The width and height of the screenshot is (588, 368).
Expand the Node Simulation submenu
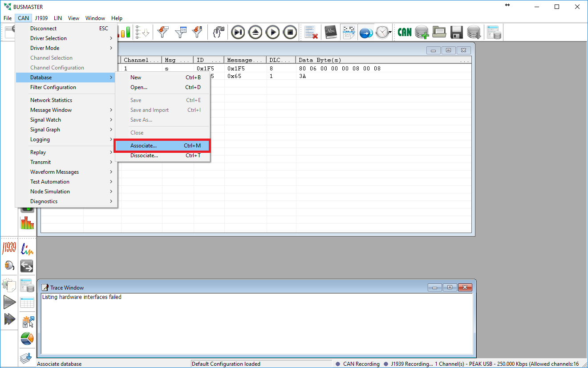pos(66,192)
